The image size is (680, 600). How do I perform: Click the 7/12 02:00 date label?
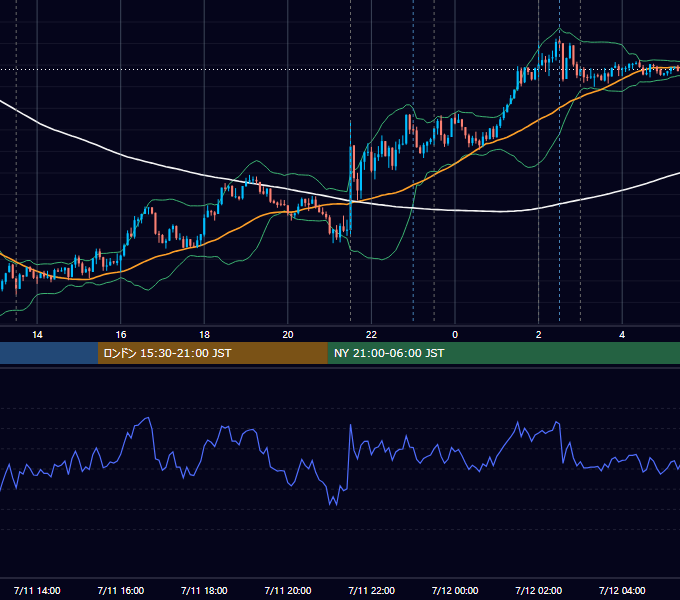tap(539, 590)
